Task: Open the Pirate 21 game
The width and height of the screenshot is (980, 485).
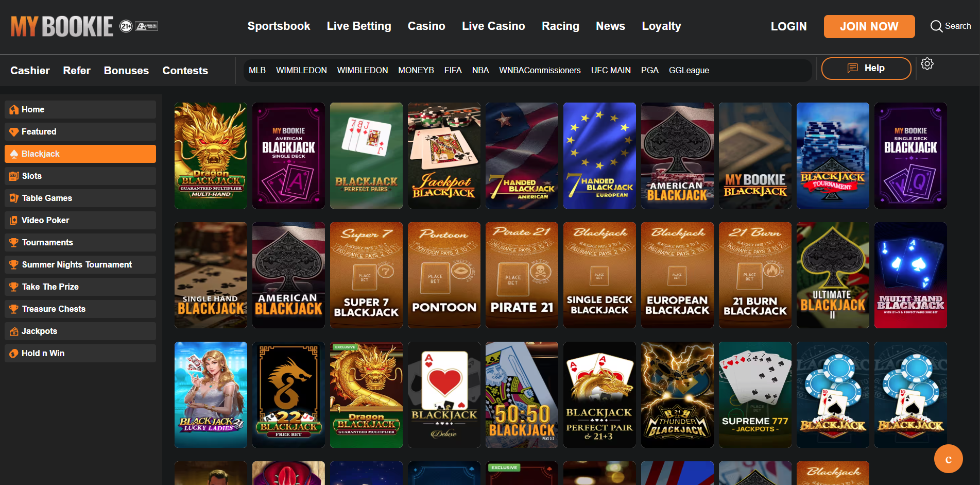Action: coord(522,275)
